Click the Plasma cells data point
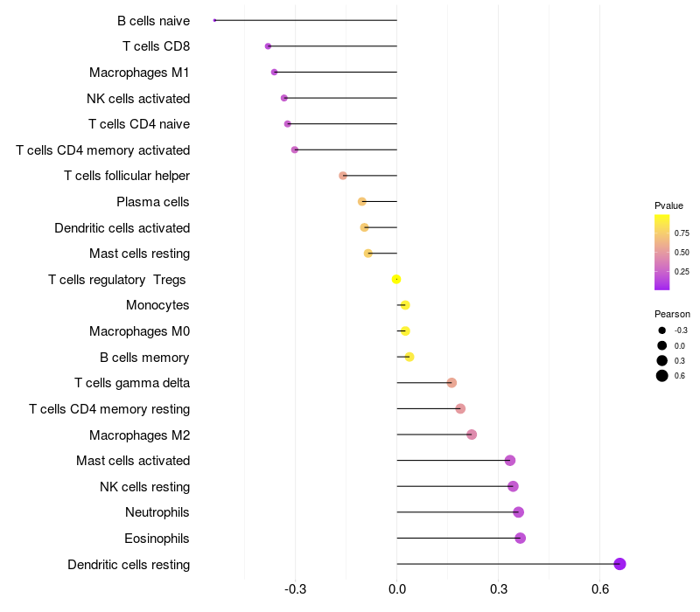Viewport: 700px width, 612px height. pos(362,202)
